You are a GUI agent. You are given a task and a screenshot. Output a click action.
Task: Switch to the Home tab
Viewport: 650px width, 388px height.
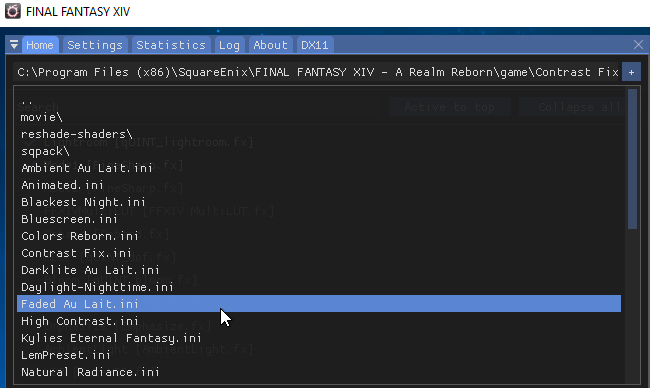point(40,45)
